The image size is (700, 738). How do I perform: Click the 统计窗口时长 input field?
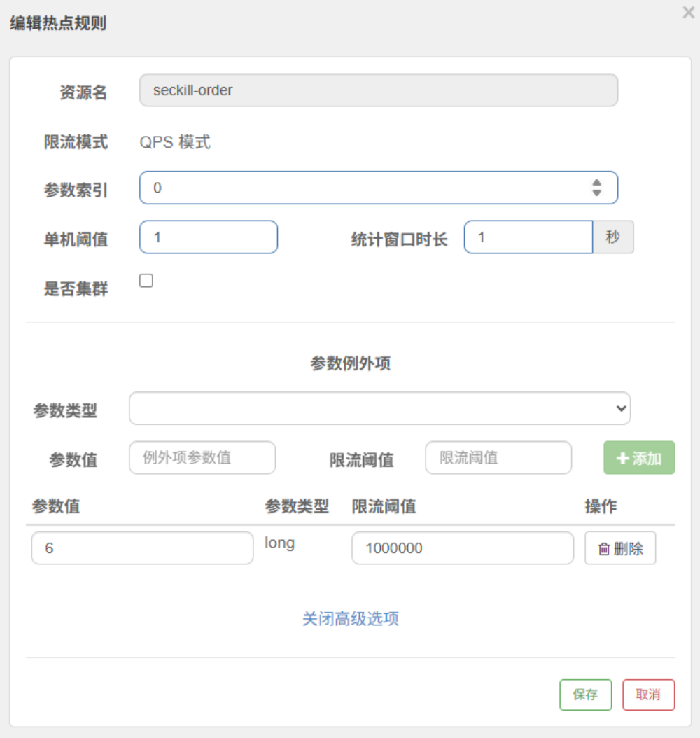tap(528, 237)
